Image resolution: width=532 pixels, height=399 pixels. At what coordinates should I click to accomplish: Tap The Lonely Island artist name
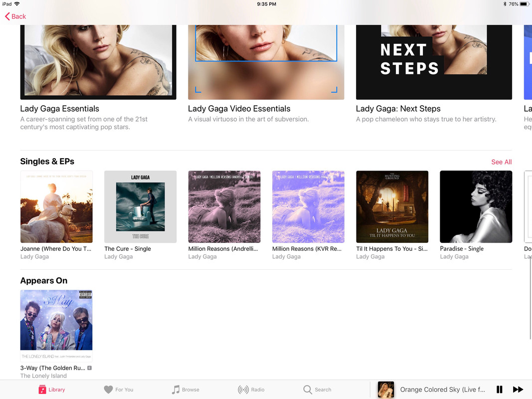point(43,376)
